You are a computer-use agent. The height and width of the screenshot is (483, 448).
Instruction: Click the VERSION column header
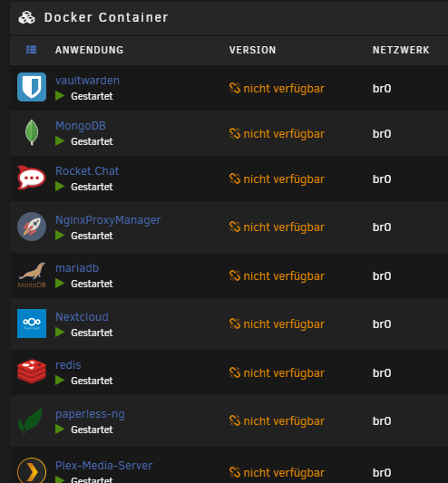(x=252, y=50)
